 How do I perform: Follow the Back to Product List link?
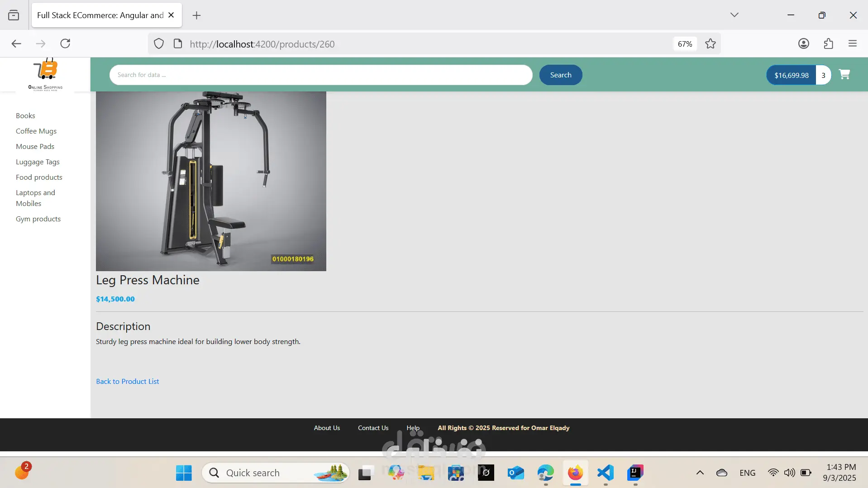tap(128, 382)
